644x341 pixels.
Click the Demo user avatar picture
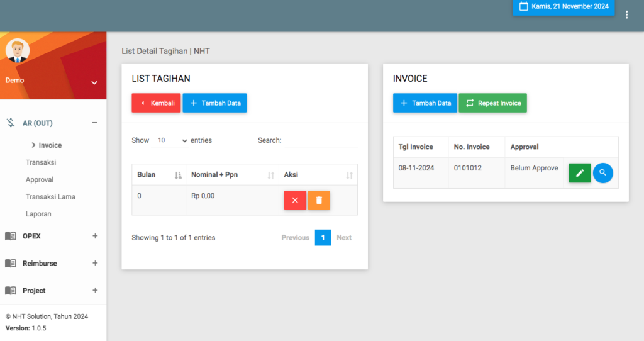point(18,50)
